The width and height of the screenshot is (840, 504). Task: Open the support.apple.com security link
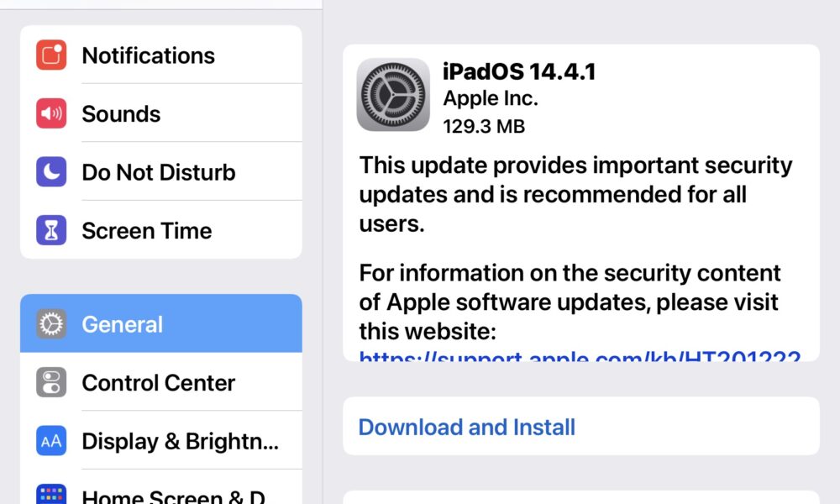coord(580,357)
